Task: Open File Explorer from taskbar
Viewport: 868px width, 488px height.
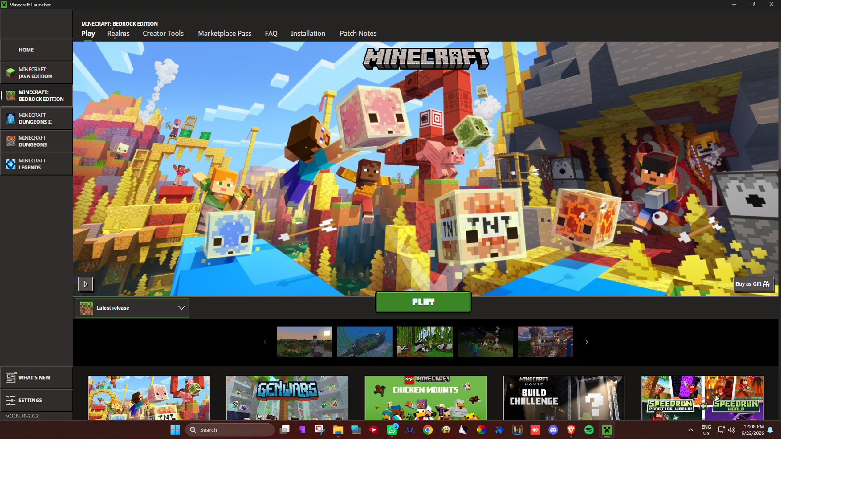Action: coord(338,430)
